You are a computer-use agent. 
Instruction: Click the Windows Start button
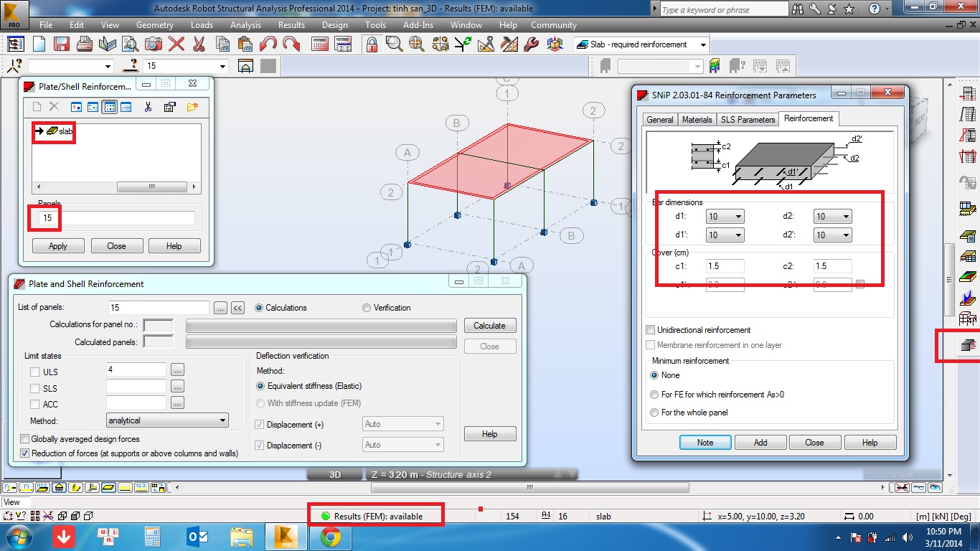click(x=18, y=536)
